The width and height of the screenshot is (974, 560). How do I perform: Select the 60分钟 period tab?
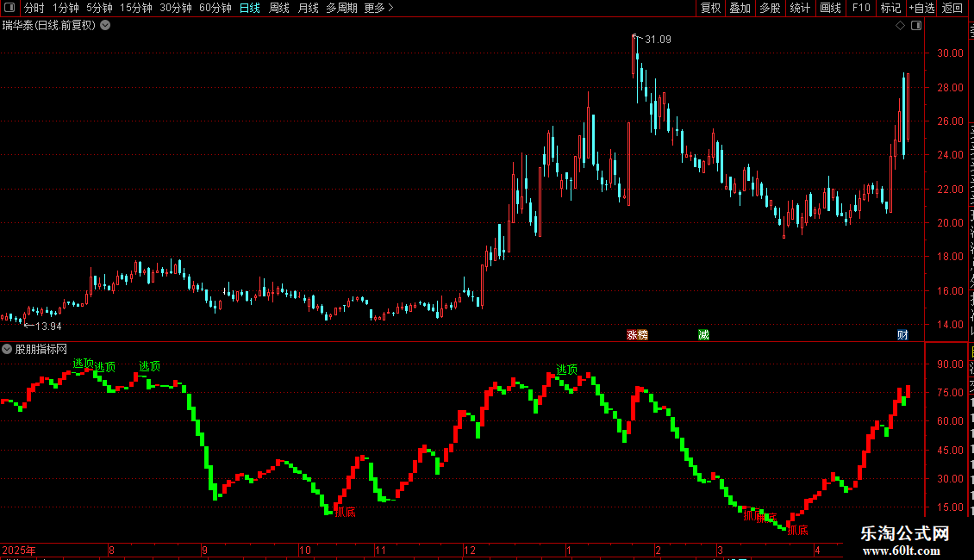point(215,8)
